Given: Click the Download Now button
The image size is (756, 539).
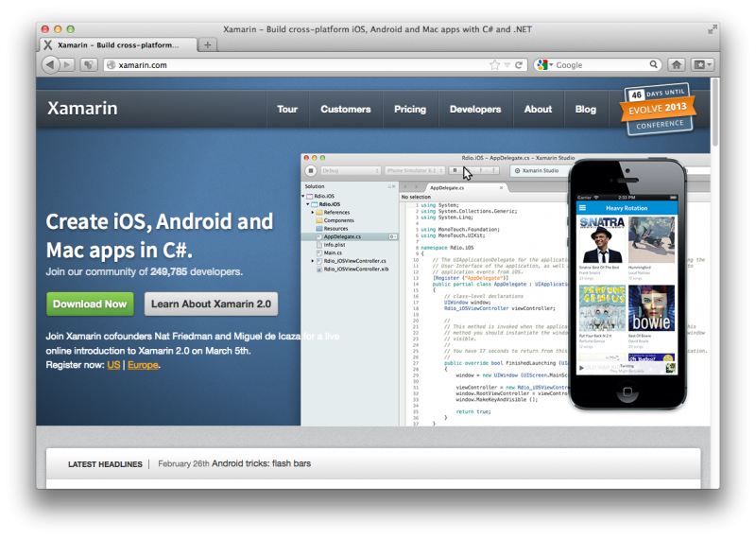Looking at the screenshot, I should pos(90,304).
